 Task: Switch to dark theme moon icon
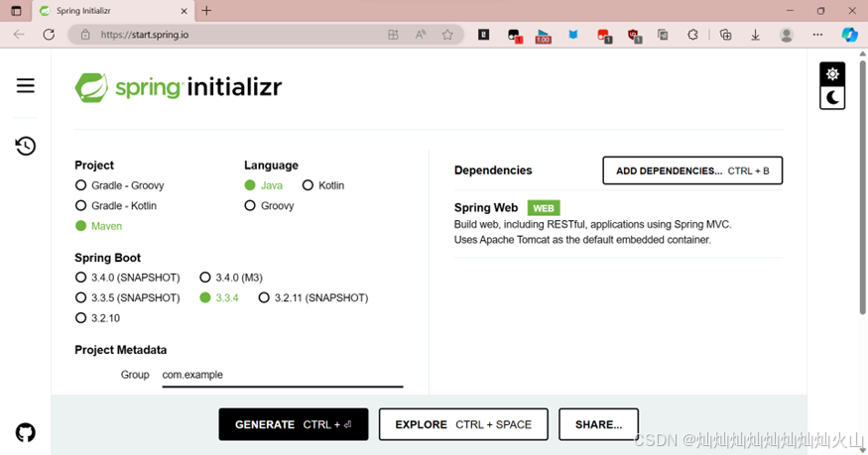[832, 98]
